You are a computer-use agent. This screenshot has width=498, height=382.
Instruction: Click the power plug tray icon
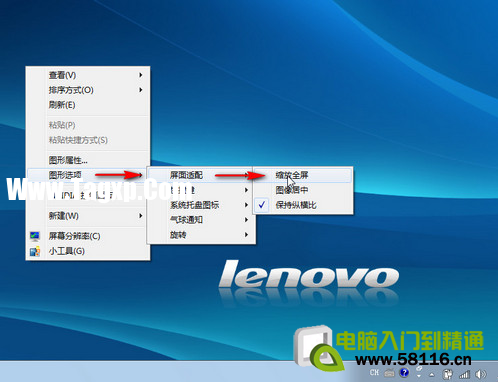click(x=447, y=374)
